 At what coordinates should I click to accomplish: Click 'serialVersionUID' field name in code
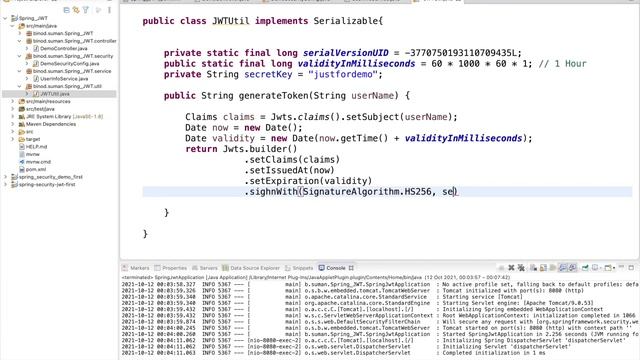[x=346, y=53]
